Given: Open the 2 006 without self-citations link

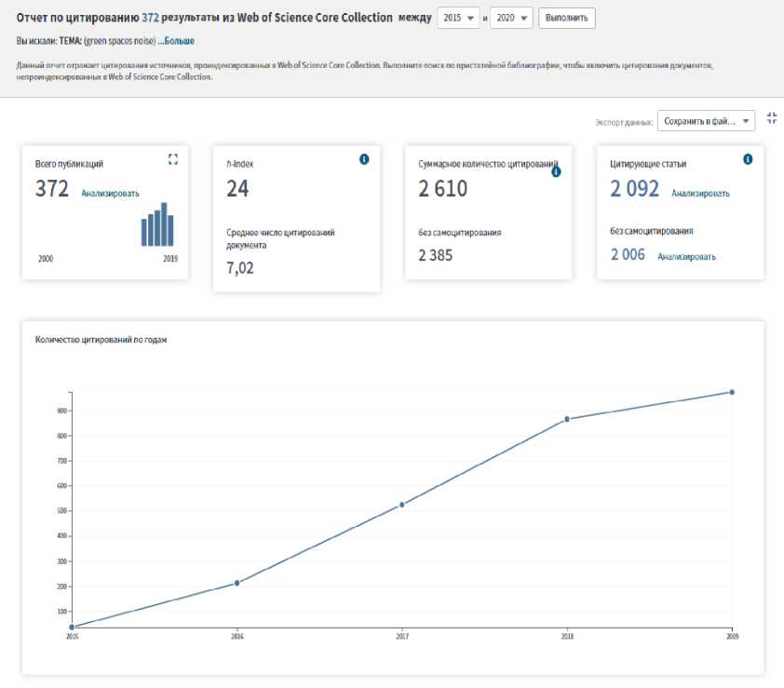Looking at the screenshot, I should click(628, 254).
